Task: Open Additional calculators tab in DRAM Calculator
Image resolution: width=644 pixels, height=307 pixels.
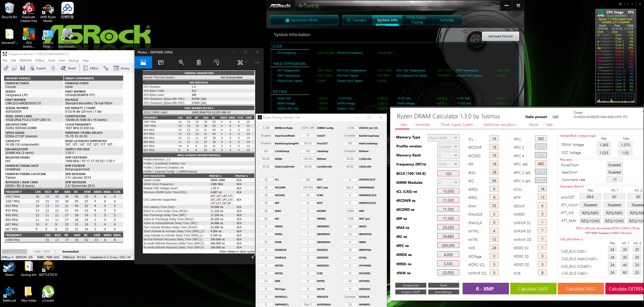Action: point(499,125)
